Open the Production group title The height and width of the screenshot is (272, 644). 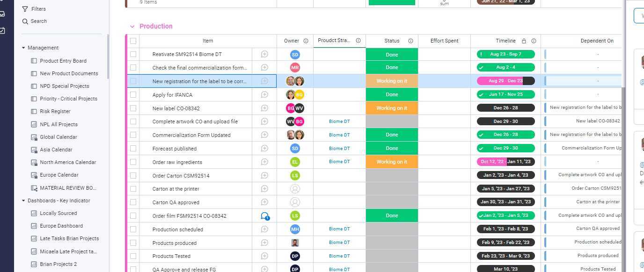156,26
